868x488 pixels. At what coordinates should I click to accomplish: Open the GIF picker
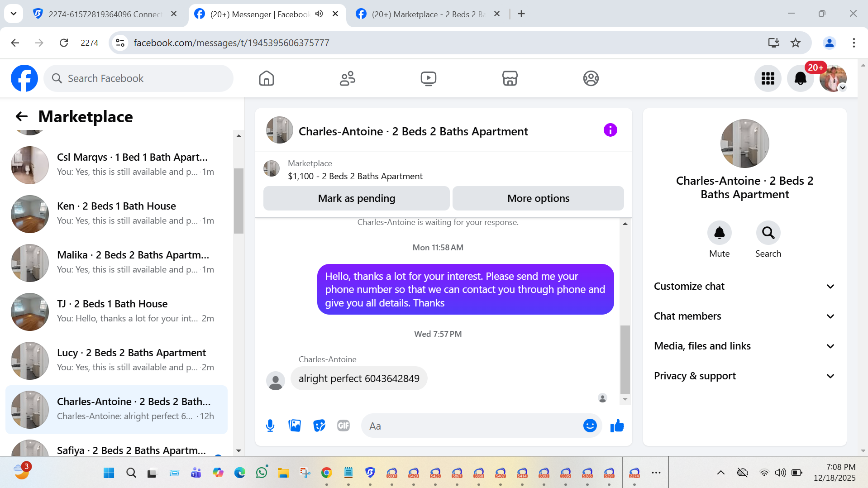[343, 426]
